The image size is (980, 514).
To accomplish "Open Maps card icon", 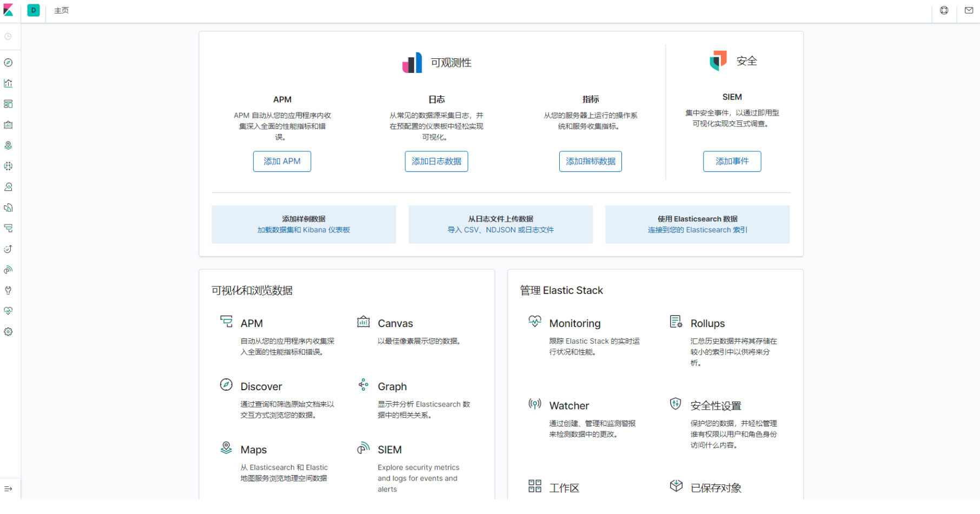I will click(x=226, y=448).
